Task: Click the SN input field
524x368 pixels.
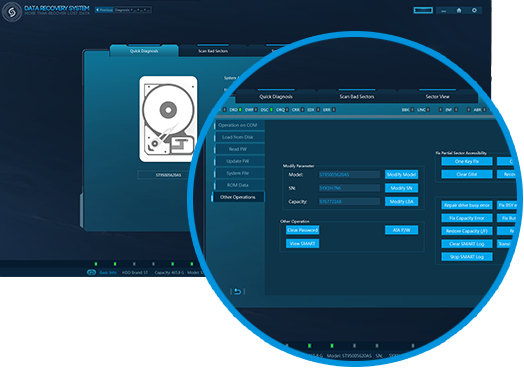Action: click(x=349, y=188)
